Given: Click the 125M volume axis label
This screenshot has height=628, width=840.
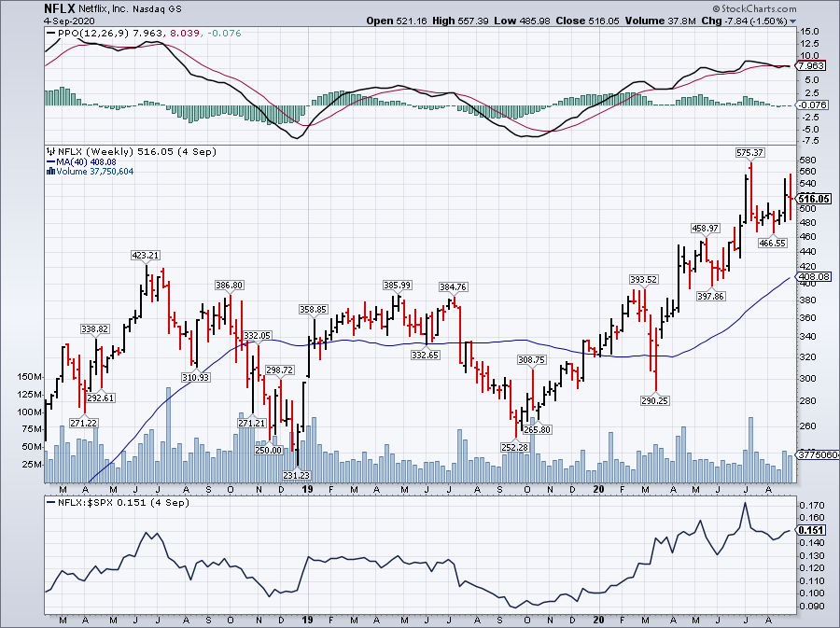Looking at the screenshot, I should [x=30, y=395].
